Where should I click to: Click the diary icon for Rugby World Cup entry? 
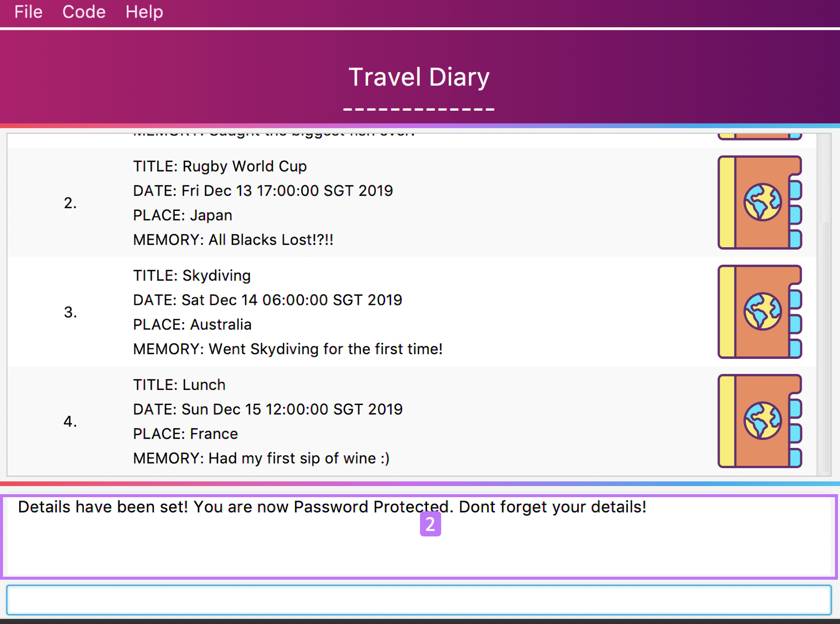coord(759,202)
